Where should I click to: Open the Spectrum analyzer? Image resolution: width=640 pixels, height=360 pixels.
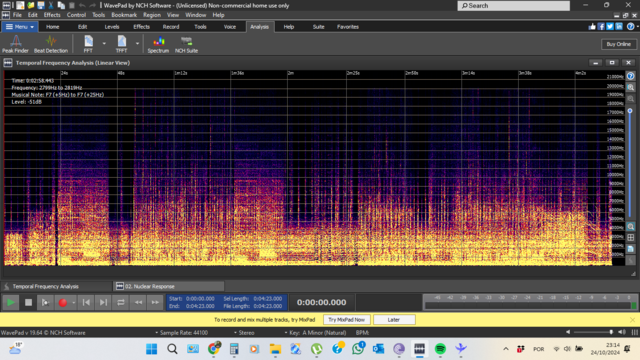(x=158, y=44)
